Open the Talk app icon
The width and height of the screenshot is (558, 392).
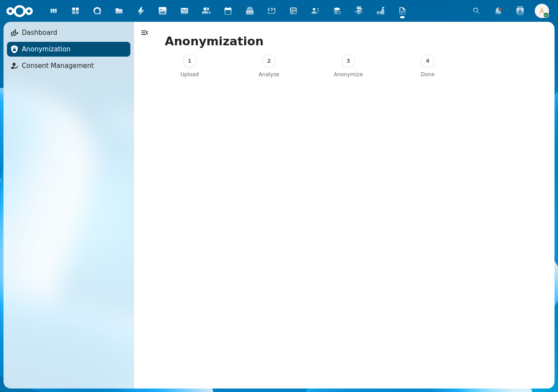pos(97,11)
